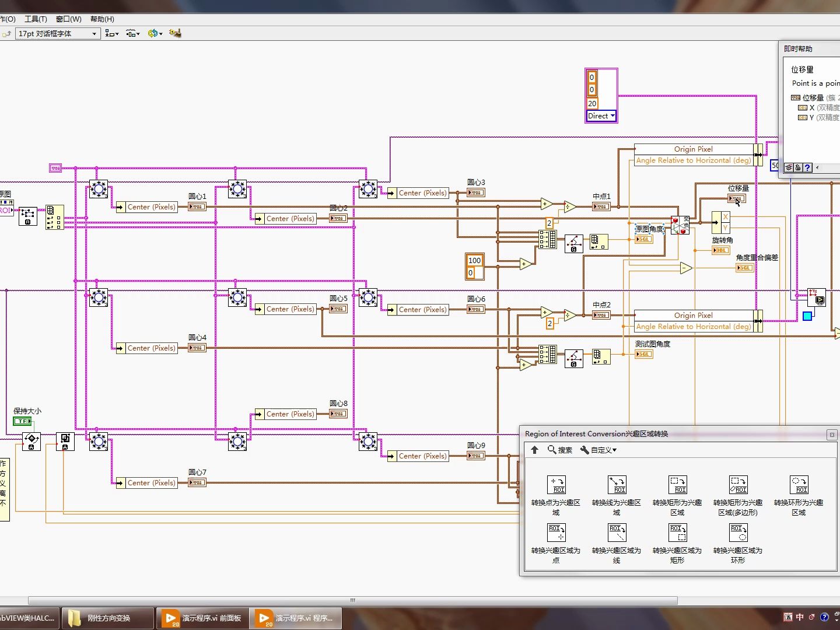Click the ? help button in Context Help
The image size is (840, 630).
(807, 167)
